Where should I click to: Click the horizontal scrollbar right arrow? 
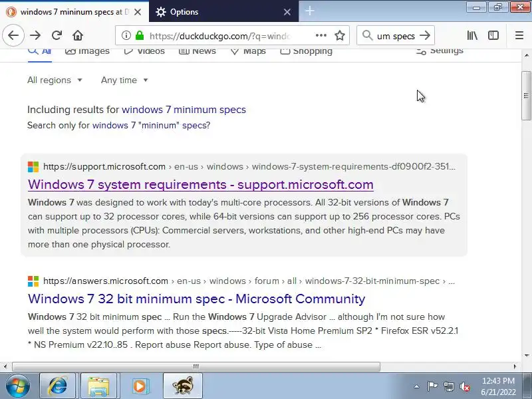[x=515, y=366]
